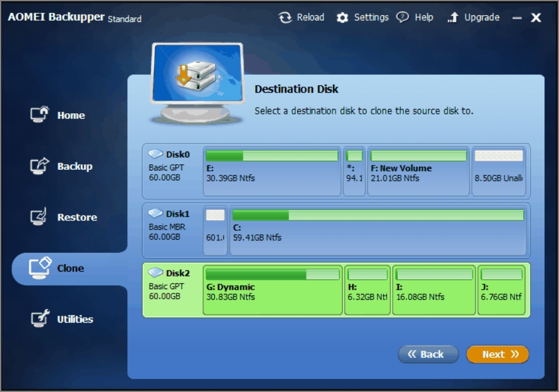The image size is (559, 392).
Task: Select the I: 16.08GB Ntfs partition
Action: (x=434, y=290)
